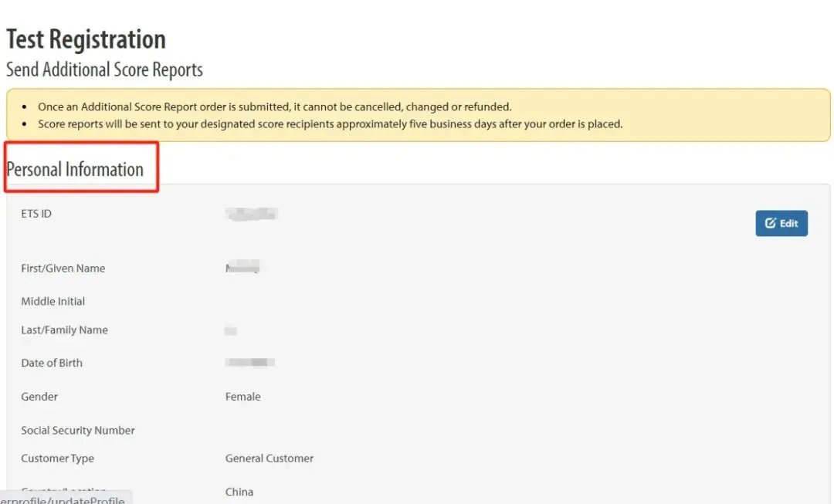The height and width of the screenshot is (504, 834).
Task: Click the notice about five business days
Action: pyautogui.click(x=330, y=123)
